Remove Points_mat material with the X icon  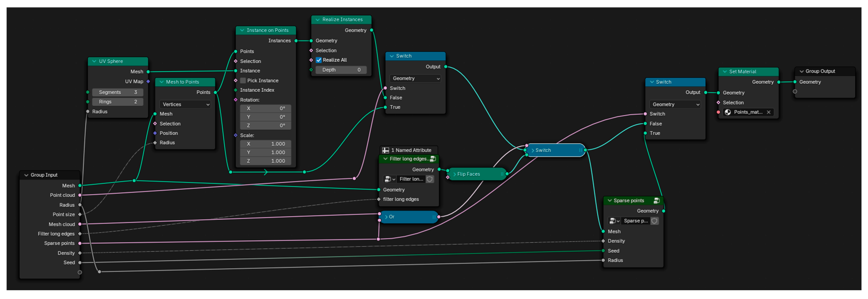[769, 112]
